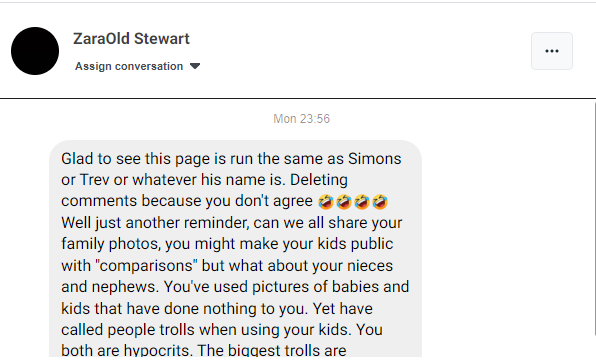596x362 pixels.
Task: Open the three-dot more options menu
Action: [552, 51]
